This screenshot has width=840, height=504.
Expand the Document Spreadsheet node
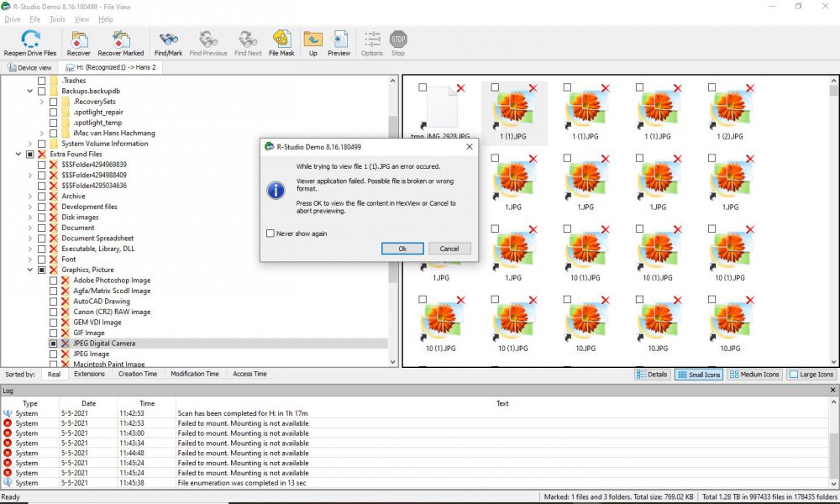[x=30, y=239]
